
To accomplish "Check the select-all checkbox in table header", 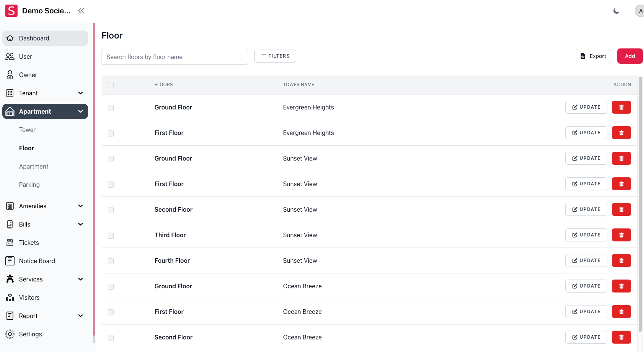I will [111, 85].
